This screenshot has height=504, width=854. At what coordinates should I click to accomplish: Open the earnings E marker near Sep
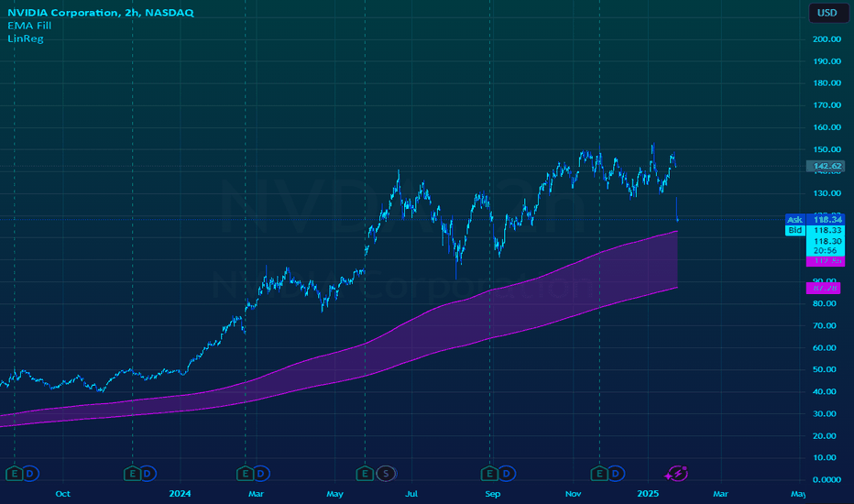coord(489,474)
